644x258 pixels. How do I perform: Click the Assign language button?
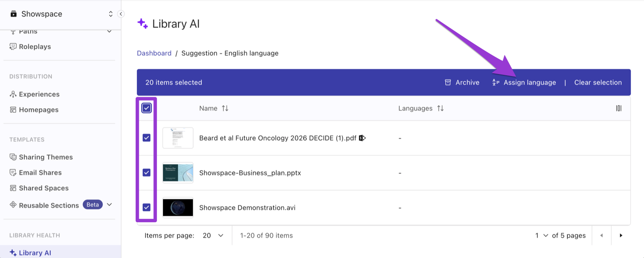tap(524, 83)
